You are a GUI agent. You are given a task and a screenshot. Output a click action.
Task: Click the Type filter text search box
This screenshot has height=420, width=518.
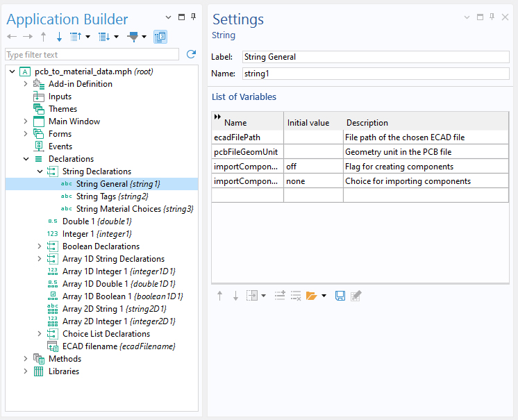92,54
